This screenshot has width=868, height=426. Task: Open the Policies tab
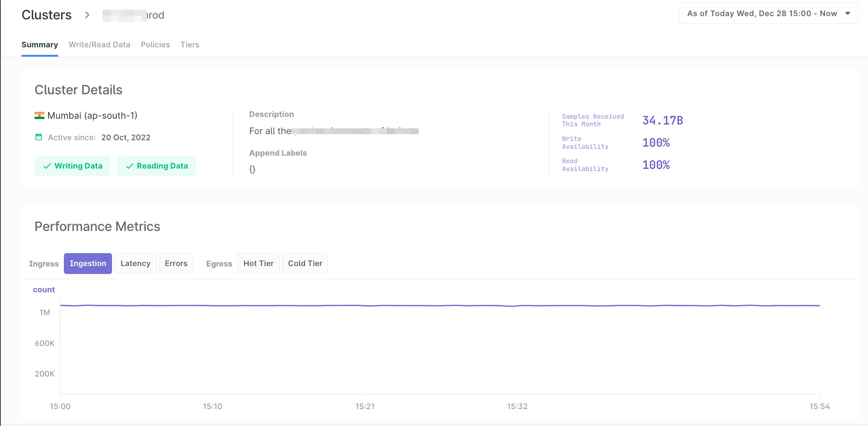pyautogui.click(x=155, y=44)
